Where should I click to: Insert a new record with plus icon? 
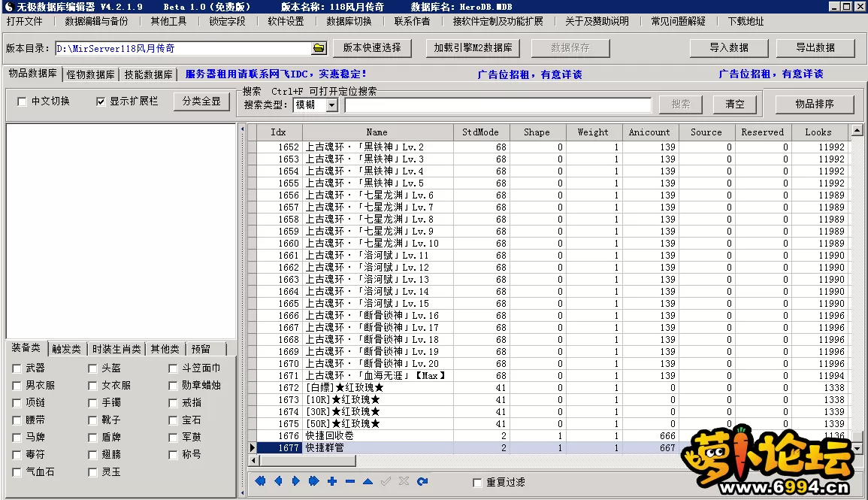tap(332, 481)
